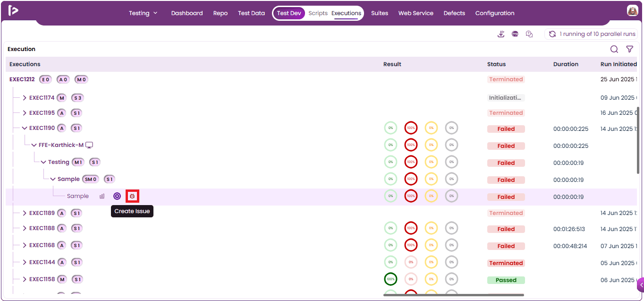Click the monitor icon next to FFE-Karthick-M
This screenshot has height=301, width=644.
[x=89, y=145]
